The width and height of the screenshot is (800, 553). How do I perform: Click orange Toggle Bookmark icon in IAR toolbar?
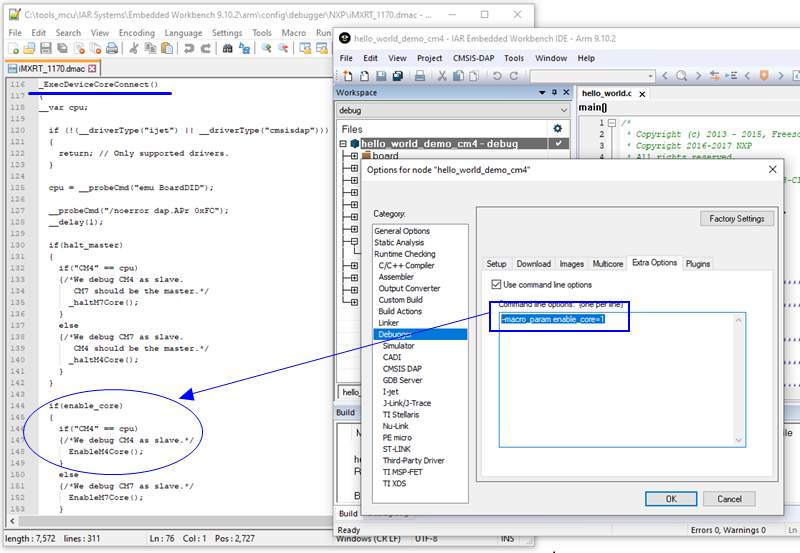click(764, 76)
